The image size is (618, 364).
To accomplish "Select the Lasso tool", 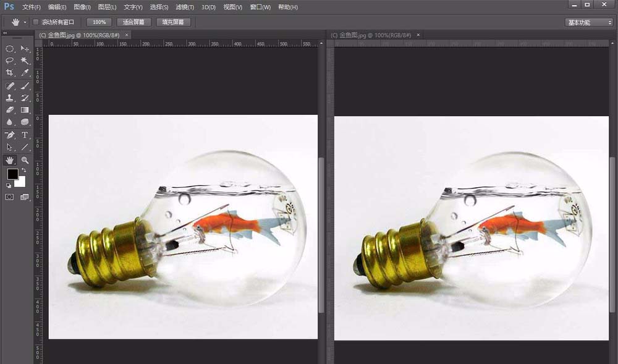I will pos(10,61).
